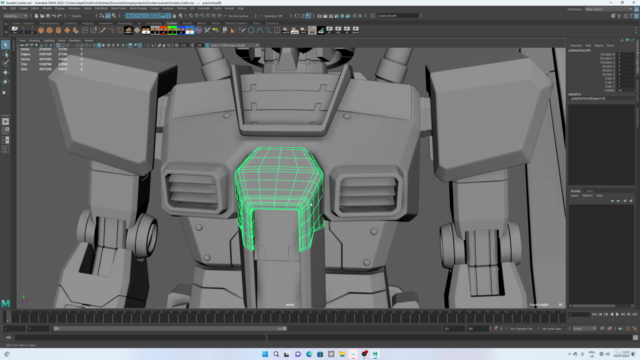This screenshot has width=640, height=360.
Task: Switch to the Poly Modeling shelf tab
Action: [x=49, y=23]
